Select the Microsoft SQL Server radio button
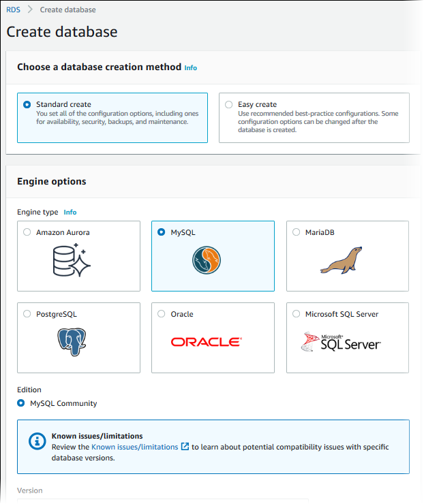This screenshot has width=424, height=504. [297, 314]
